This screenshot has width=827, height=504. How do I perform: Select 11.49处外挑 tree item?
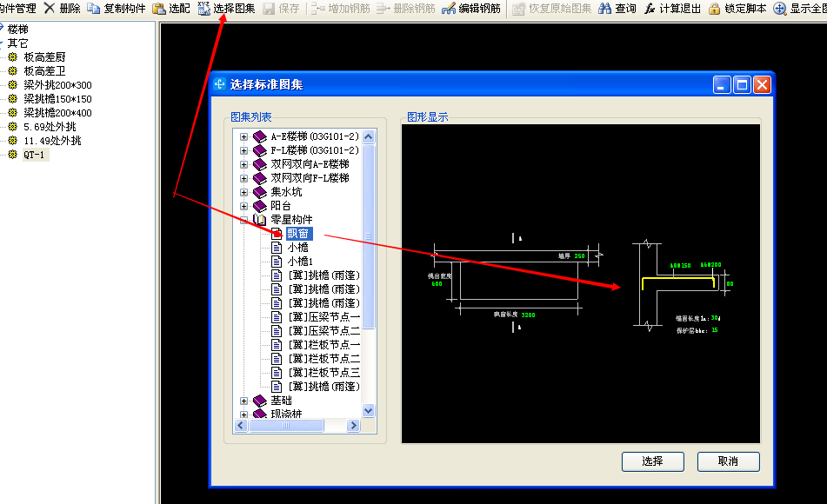tap(52, 141)
